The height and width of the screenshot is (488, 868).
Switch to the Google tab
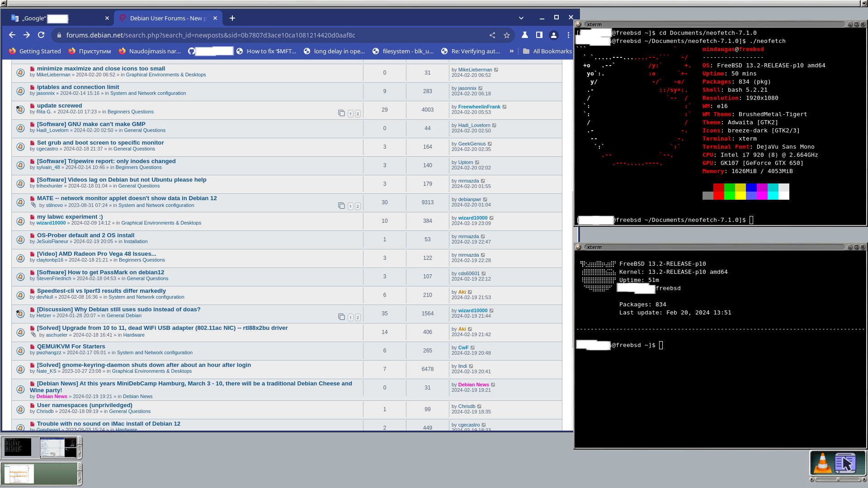(x=59, y=18)
